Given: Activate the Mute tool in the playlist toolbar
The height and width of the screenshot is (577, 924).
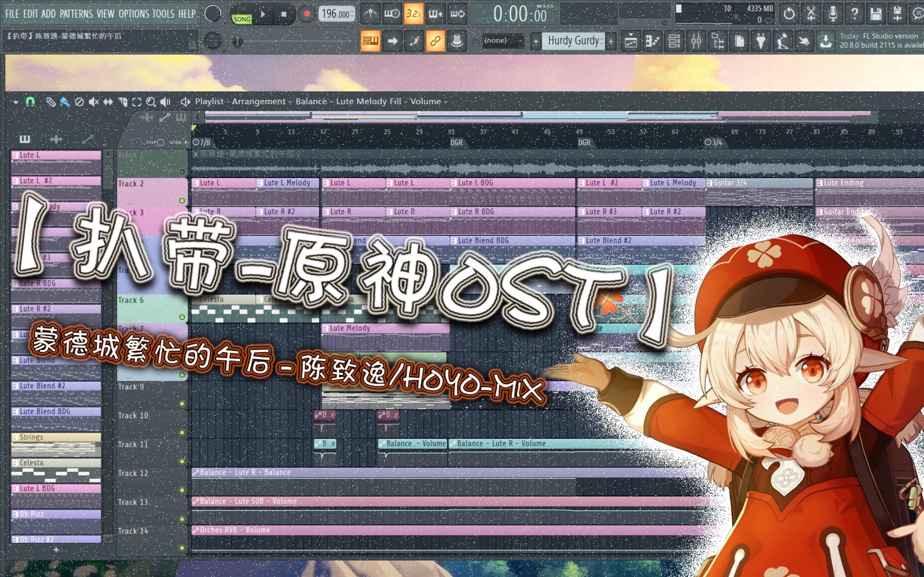Looking at the screenshot, I should pos(94,102).
